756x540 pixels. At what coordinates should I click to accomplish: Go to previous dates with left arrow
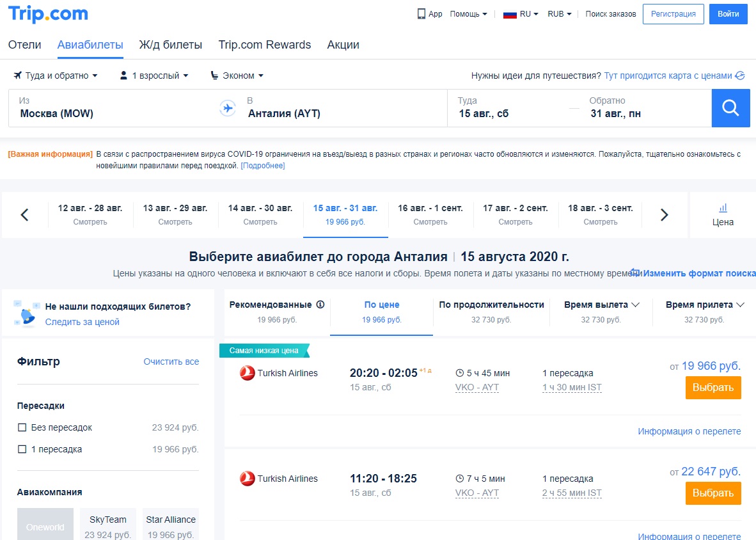[x=24, y=214]
